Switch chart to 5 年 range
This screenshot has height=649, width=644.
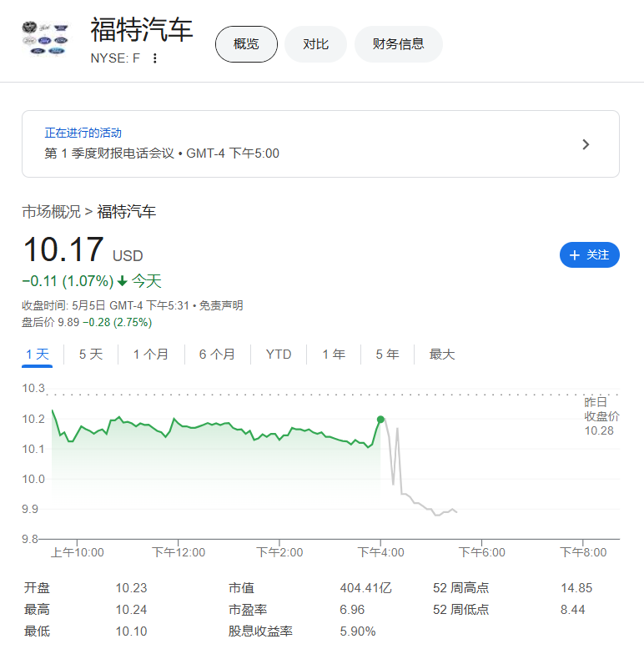[387, 355]
